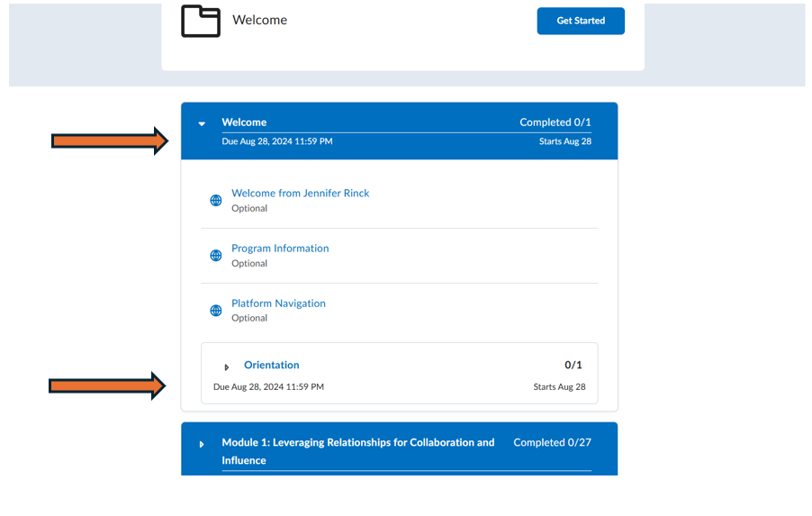Click the Welcome heading next to folder icon
The image size is (812, 516).
[259, 20]
